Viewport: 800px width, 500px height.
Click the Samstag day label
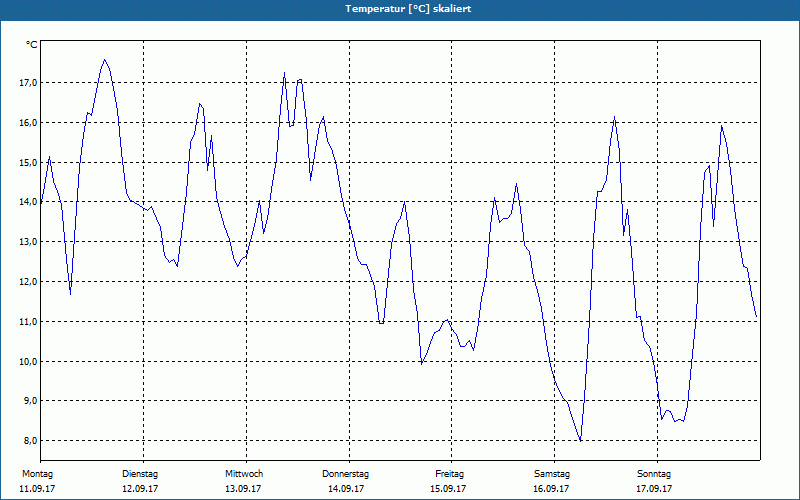click(x=552, y=474)
